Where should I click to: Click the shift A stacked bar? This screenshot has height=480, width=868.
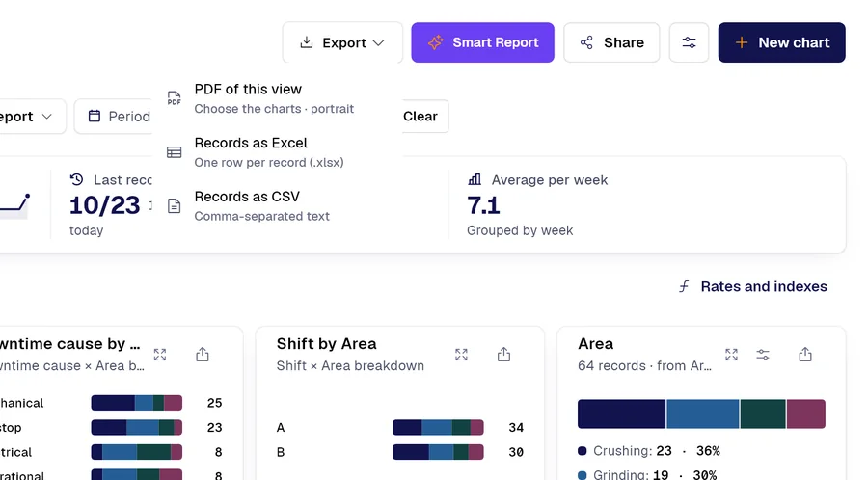point(438,427)
